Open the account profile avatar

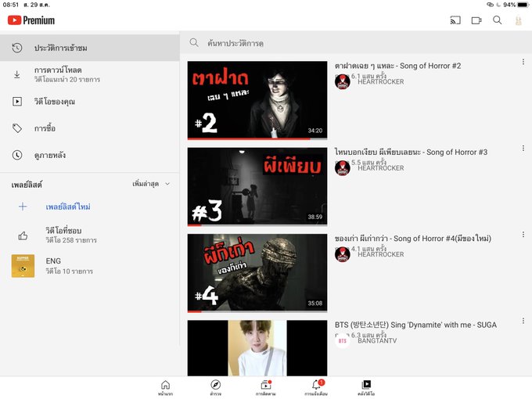[518, 20]
